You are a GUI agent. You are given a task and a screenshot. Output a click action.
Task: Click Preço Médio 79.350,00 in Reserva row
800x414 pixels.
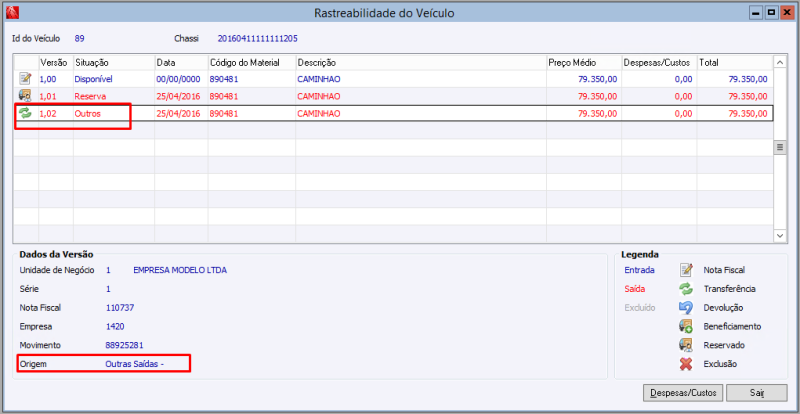(x=597, y=96)
